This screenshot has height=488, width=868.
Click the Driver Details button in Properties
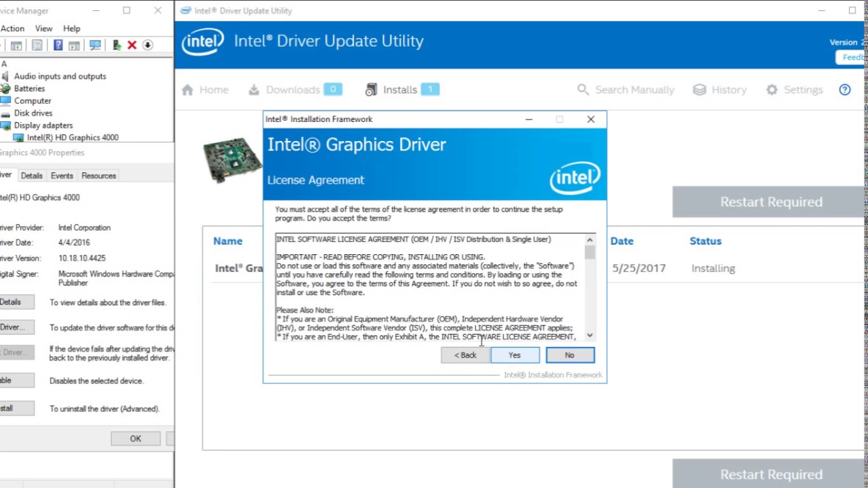tap(16, 302)
